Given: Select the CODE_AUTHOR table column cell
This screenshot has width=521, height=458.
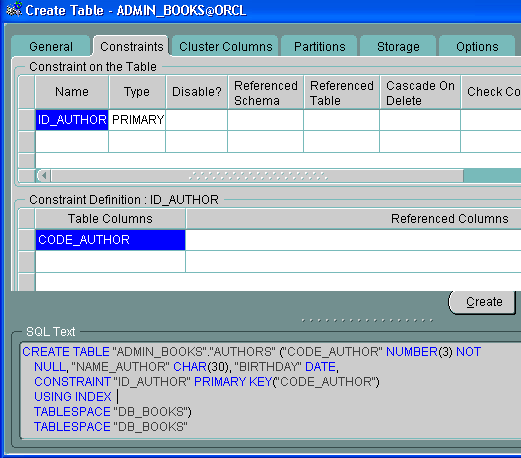Looking at the screenshot, I should click(x=110, y=240).
